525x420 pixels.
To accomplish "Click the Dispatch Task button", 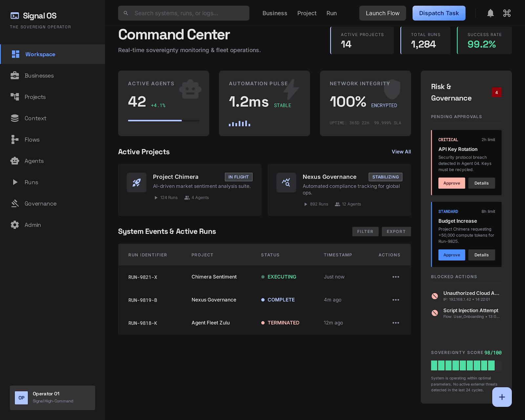I will point(439,13).
